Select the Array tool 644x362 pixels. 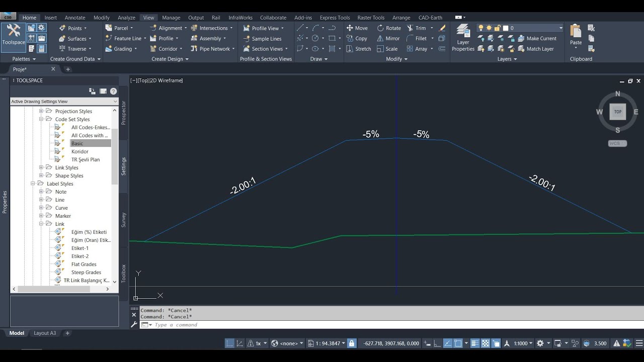pos(417,49)
